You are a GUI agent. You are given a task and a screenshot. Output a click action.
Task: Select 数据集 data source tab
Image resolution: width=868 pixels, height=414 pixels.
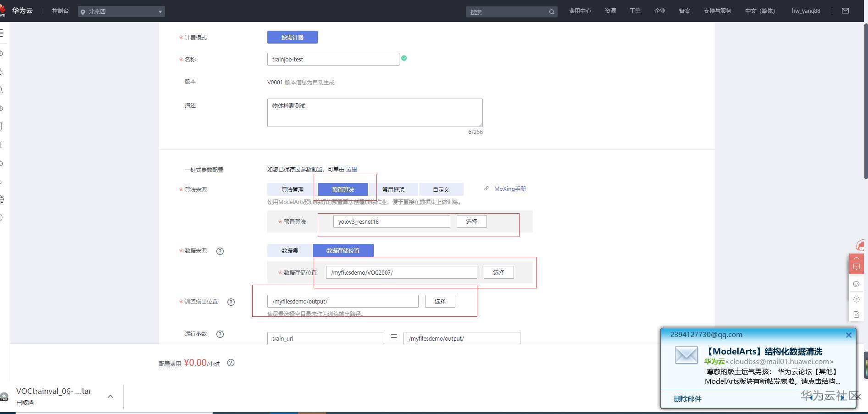click(x=290, y=250)
